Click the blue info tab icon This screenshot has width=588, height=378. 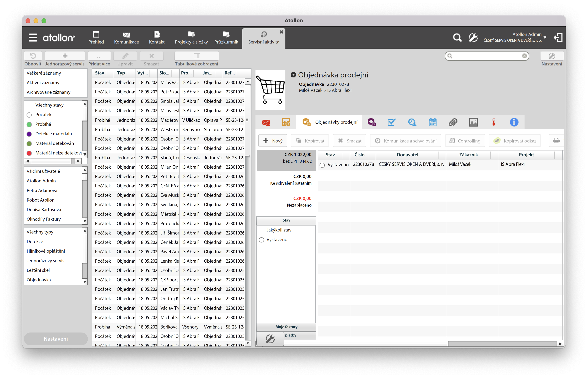(x=514, y=122)
